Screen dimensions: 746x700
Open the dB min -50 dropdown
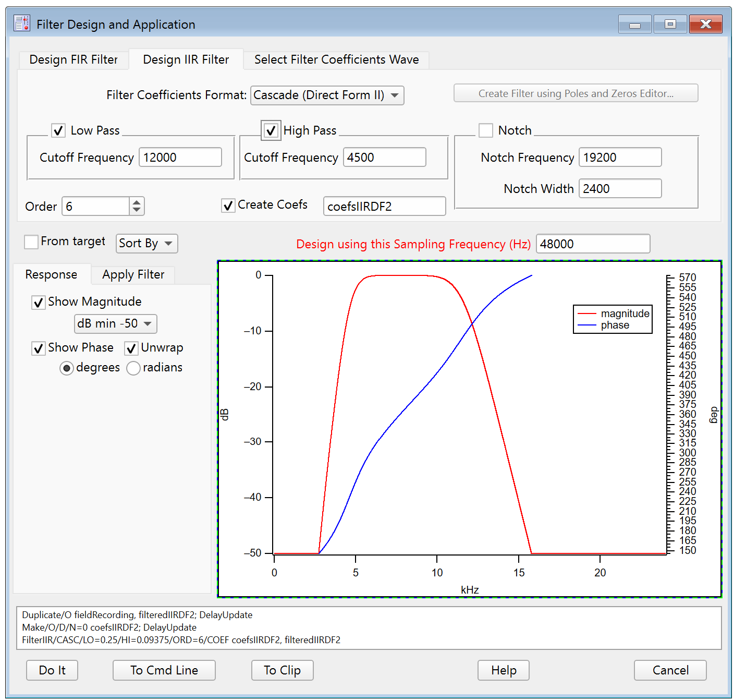115,324
